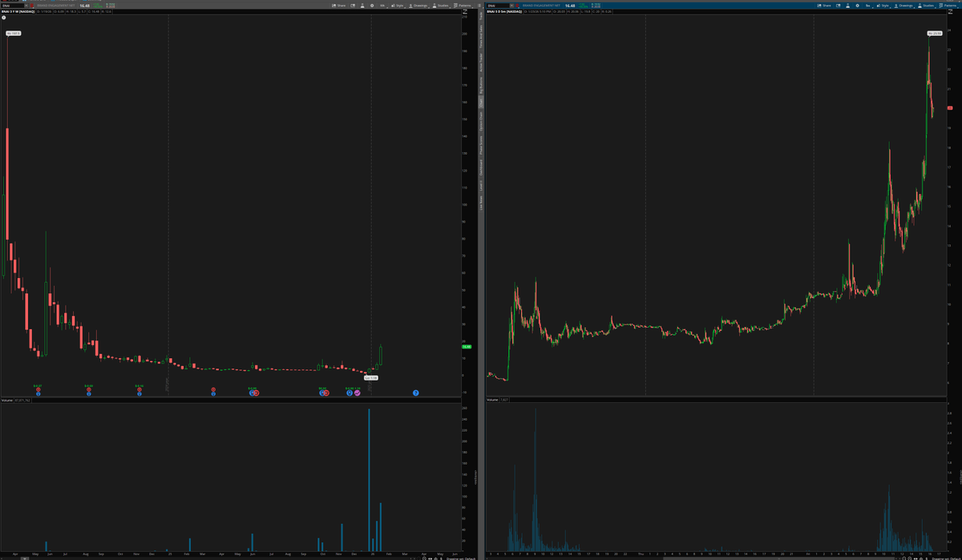The image size is (962, 560).
Task: Click Share in the right chart toolbar
Action: (x=823, y=6)
